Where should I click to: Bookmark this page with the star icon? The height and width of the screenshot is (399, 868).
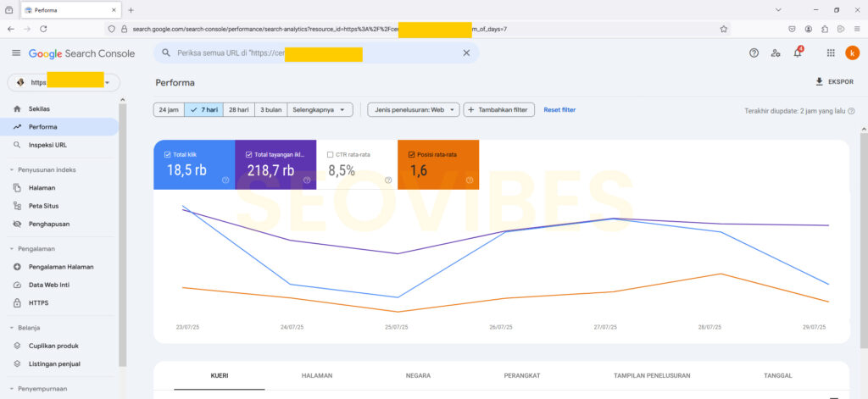(723, 29)
